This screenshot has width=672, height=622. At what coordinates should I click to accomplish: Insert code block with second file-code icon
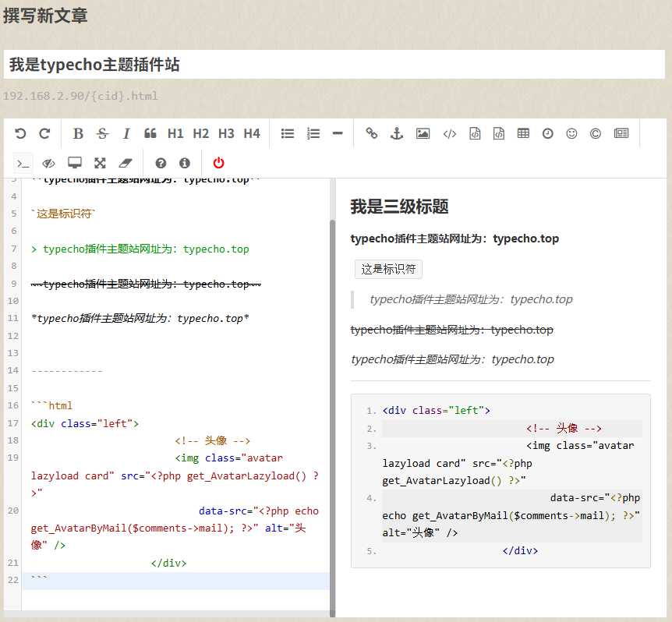(x=499, y=133)
